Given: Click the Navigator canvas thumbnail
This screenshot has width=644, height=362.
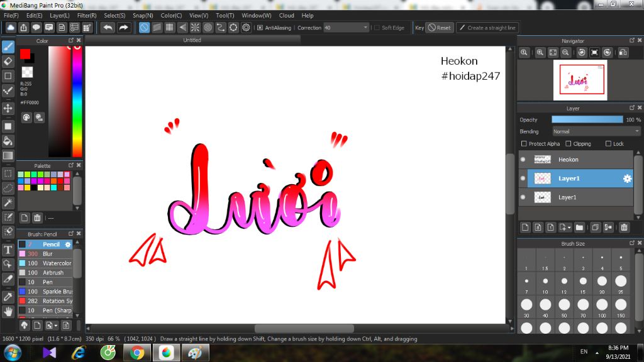Looking at the screenshot, I should [580, 80].
